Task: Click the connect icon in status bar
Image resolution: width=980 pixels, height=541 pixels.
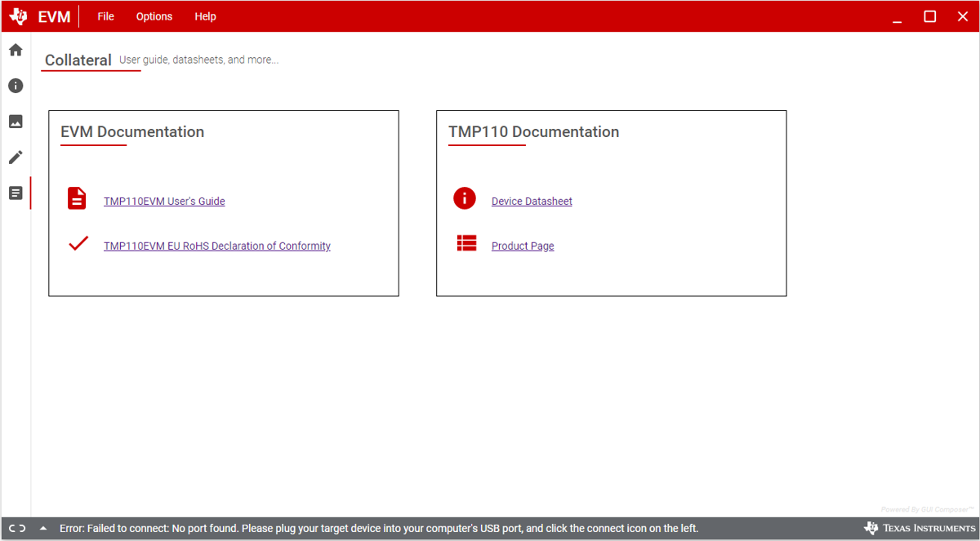Action: click(x=17, y=529)
